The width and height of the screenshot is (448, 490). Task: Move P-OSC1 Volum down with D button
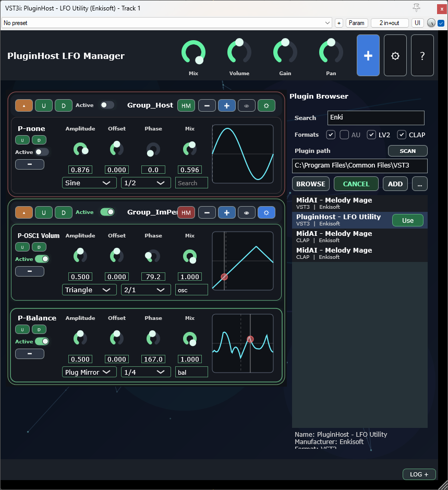point(39,247)
